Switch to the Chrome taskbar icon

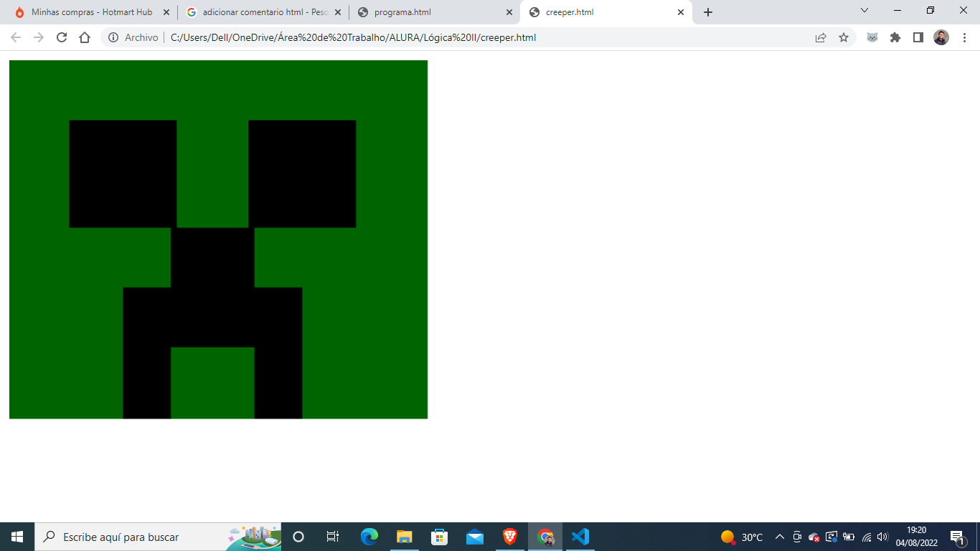pos(545,537)
